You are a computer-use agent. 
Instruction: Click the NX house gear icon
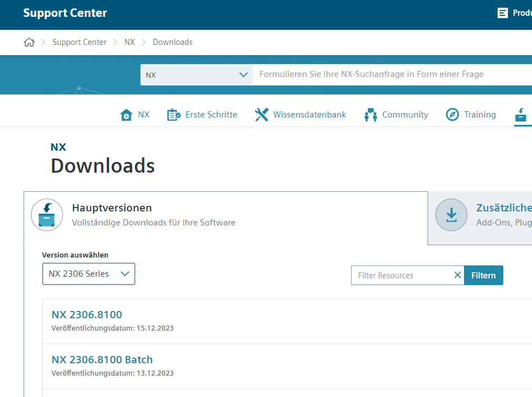[126, 115]
